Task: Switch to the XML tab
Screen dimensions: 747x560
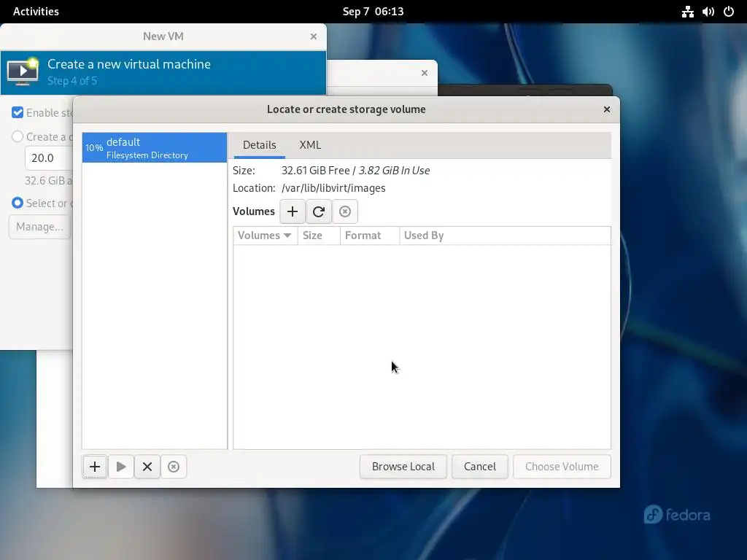Action: (310, 145)
